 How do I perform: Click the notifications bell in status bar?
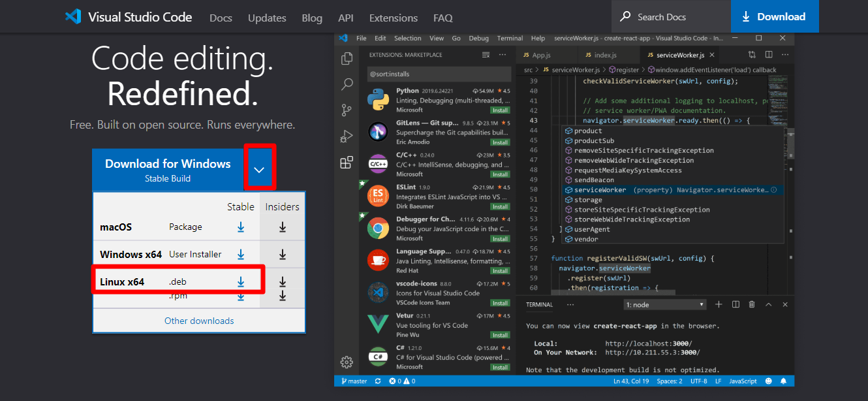(x=784, y=381)
